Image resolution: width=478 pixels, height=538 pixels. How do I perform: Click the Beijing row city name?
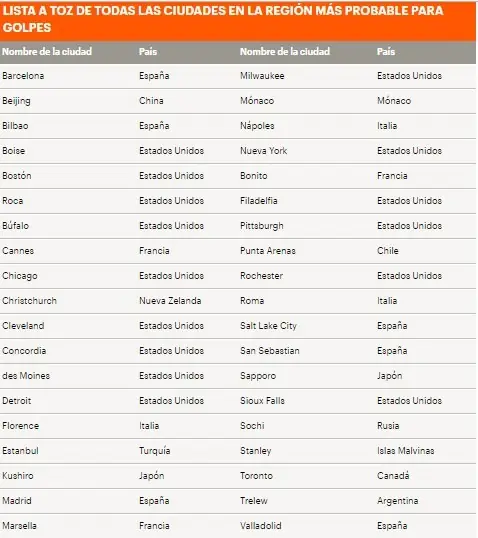16,101
